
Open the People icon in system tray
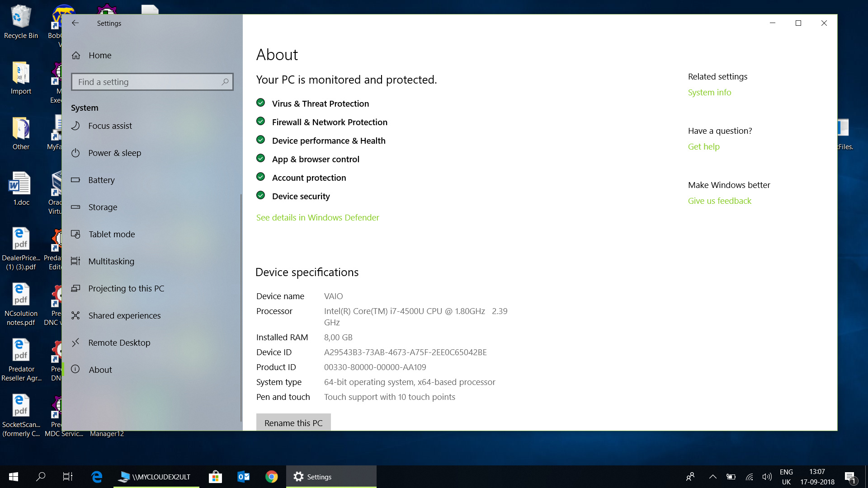coord(690,477)
